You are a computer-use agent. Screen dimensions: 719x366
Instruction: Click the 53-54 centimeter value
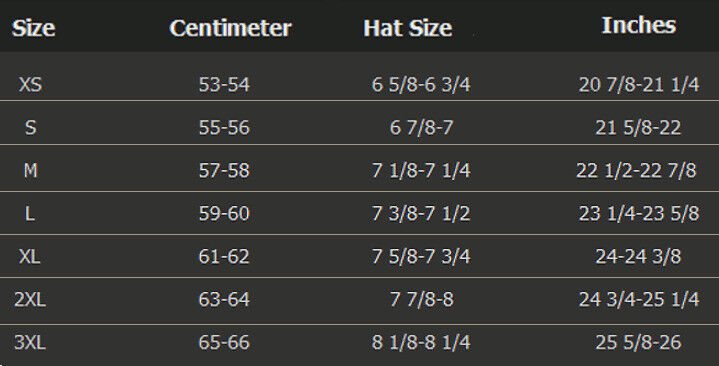click(224, 84)
